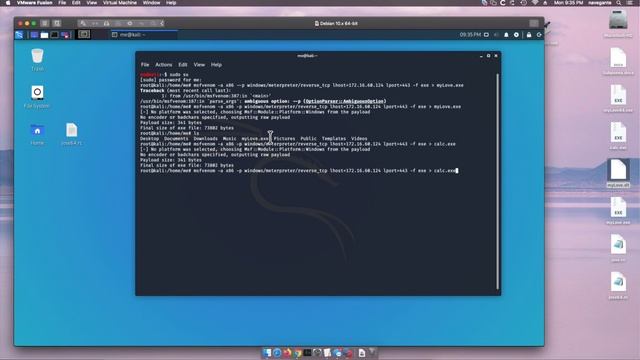The height and width of the screenshot is (360, 640).
Task: Open the terminal File menu
Action: tap(145, 64)
